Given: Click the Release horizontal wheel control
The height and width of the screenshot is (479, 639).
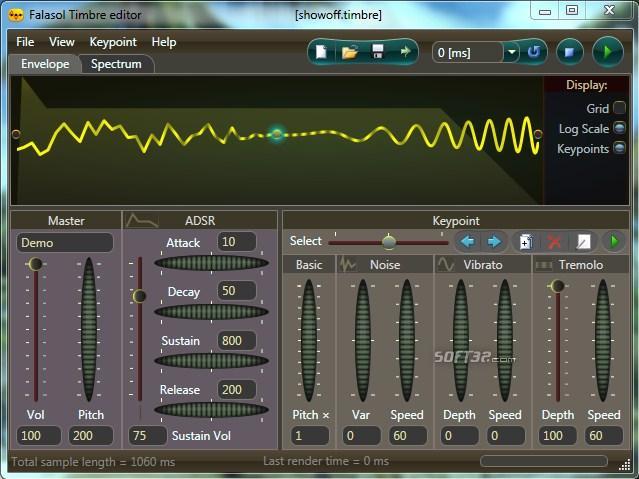Looking at the screenshot, I should [212, 410].
